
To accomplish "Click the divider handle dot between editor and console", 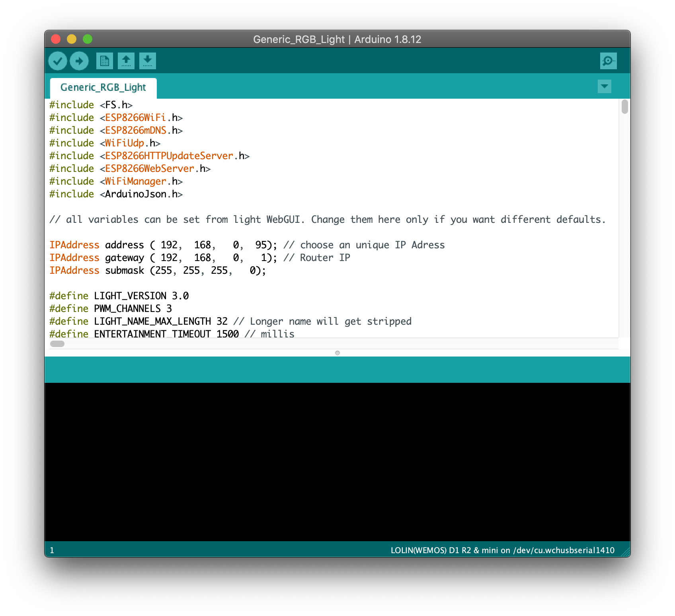I will [337, 353].
